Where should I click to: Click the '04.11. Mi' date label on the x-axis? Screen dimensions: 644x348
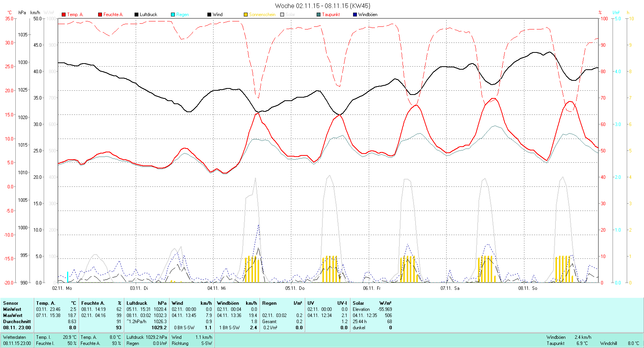tap(217, 288)
